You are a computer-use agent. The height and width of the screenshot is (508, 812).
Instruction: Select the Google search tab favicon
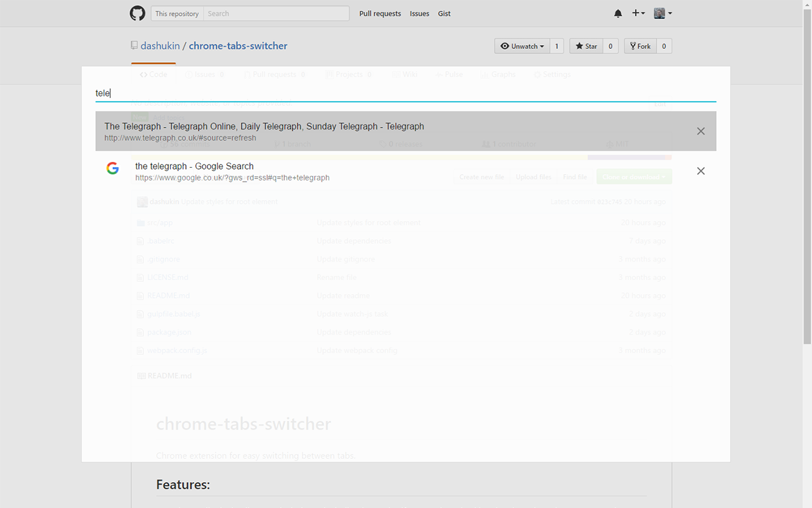click(112, 168)
